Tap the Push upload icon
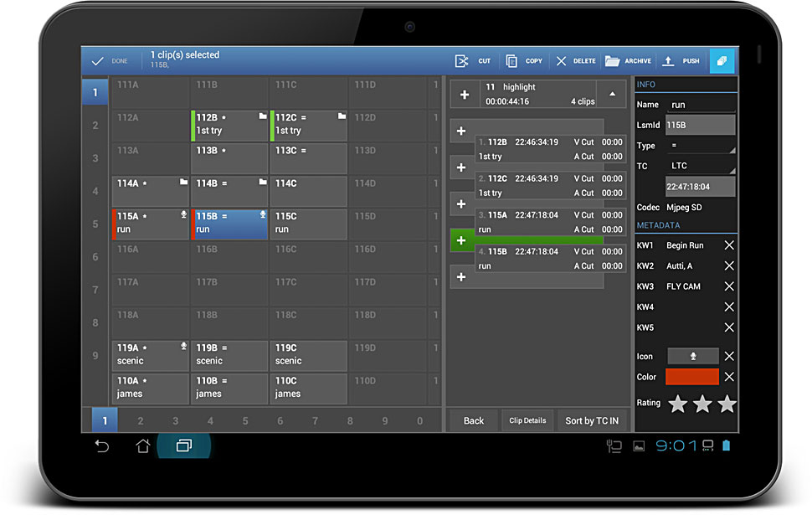812x515 pixels. (x=668, y=61)
